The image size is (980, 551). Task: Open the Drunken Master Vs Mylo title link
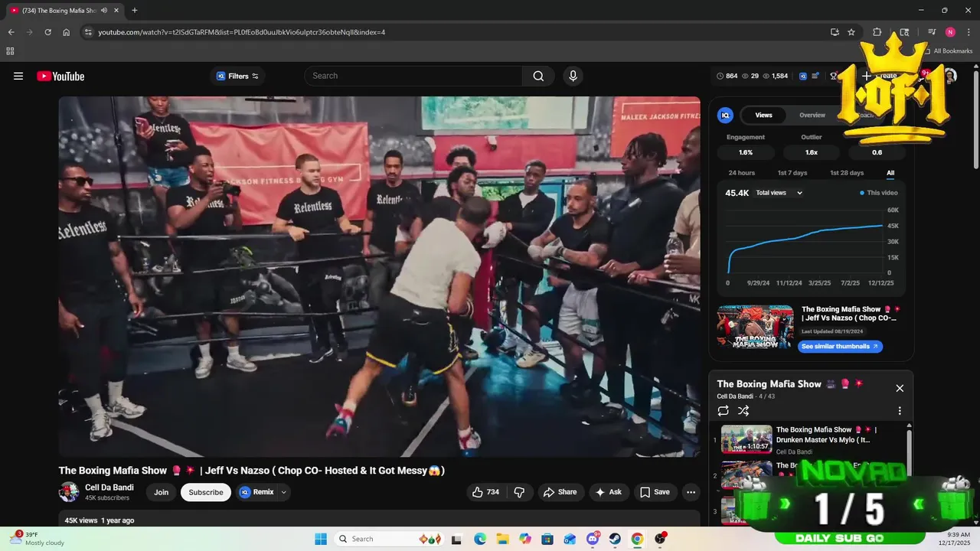[826, 435]
